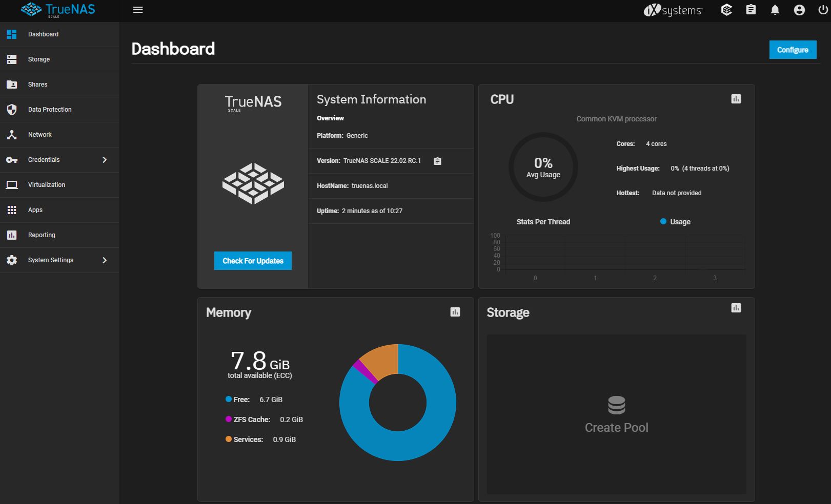Open Storage reports chart icon

tap(736, 308)
